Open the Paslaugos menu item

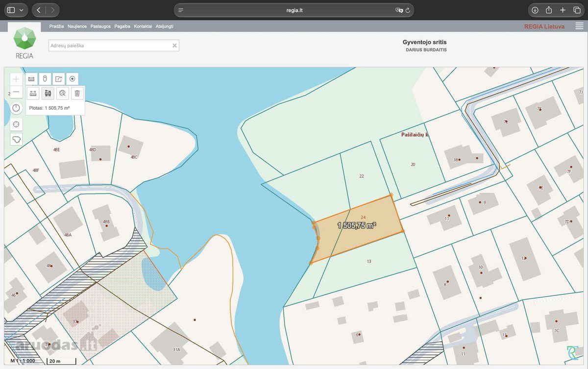100,26
